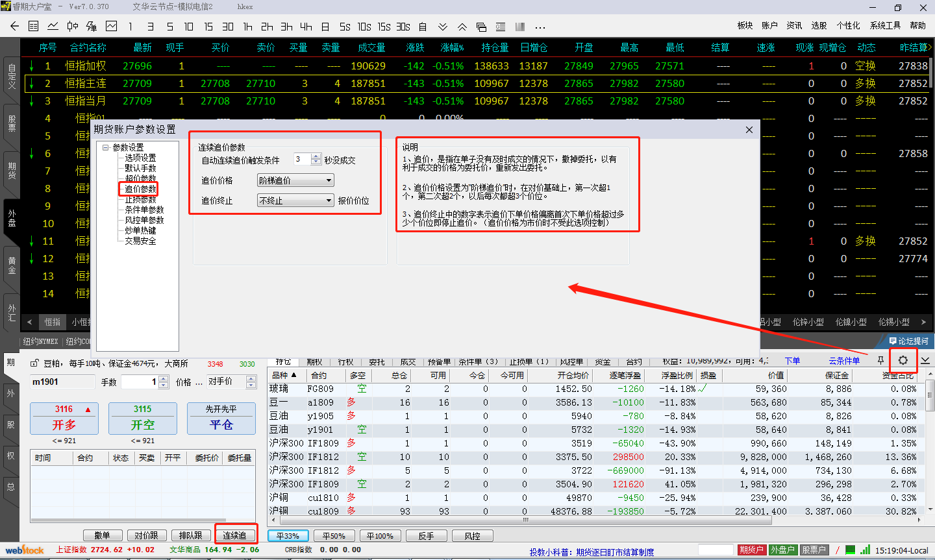
Task: Open the trading settings gear icon
Action: click(x=903, y=360)
